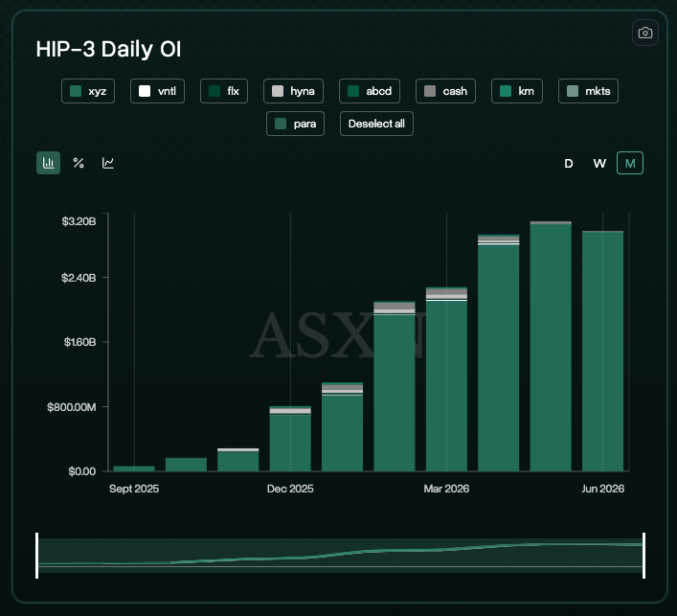Toggle the vntl series
677x616 pixels.
click(x=158, y=91)
